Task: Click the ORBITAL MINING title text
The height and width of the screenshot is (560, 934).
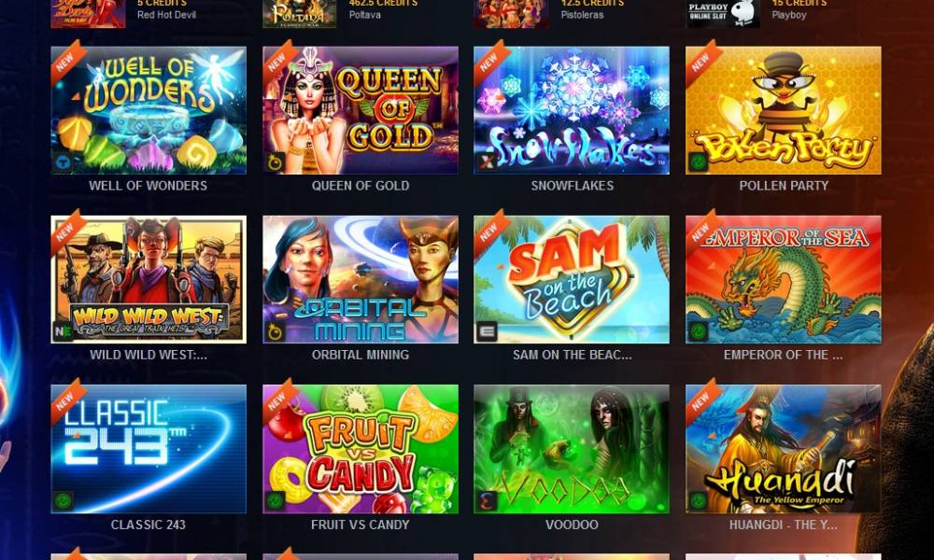Action: click(x=361, y=355)
